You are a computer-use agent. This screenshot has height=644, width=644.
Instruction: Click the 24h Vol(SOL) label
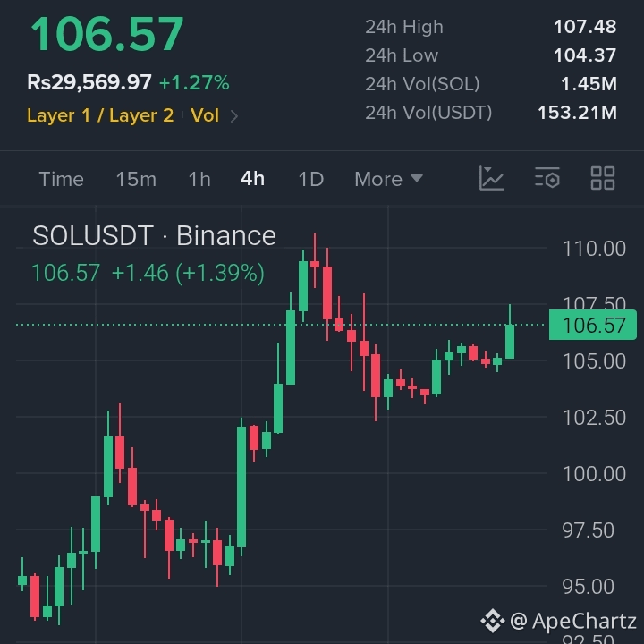pyautogui.click(x=422, y=84)
